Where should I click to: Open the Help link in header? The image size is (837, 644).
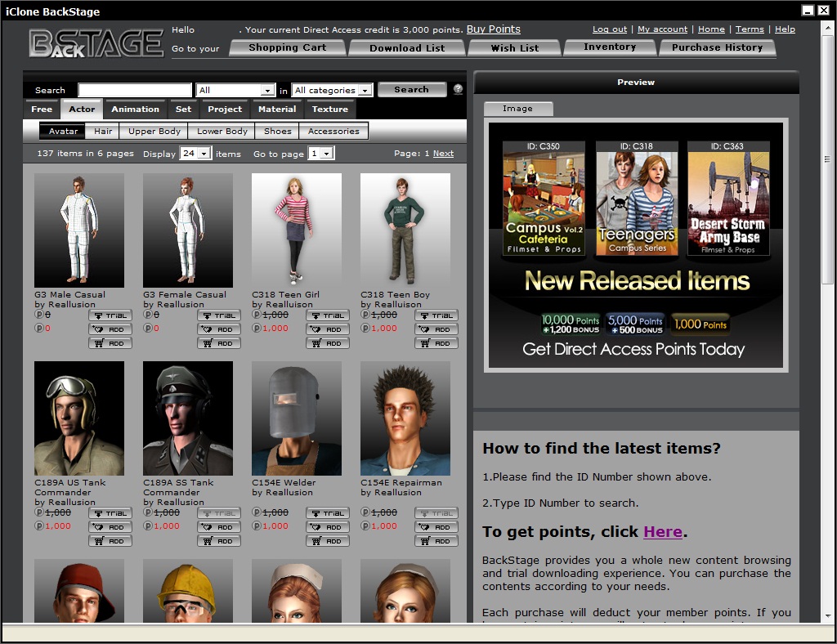[785, 29]
